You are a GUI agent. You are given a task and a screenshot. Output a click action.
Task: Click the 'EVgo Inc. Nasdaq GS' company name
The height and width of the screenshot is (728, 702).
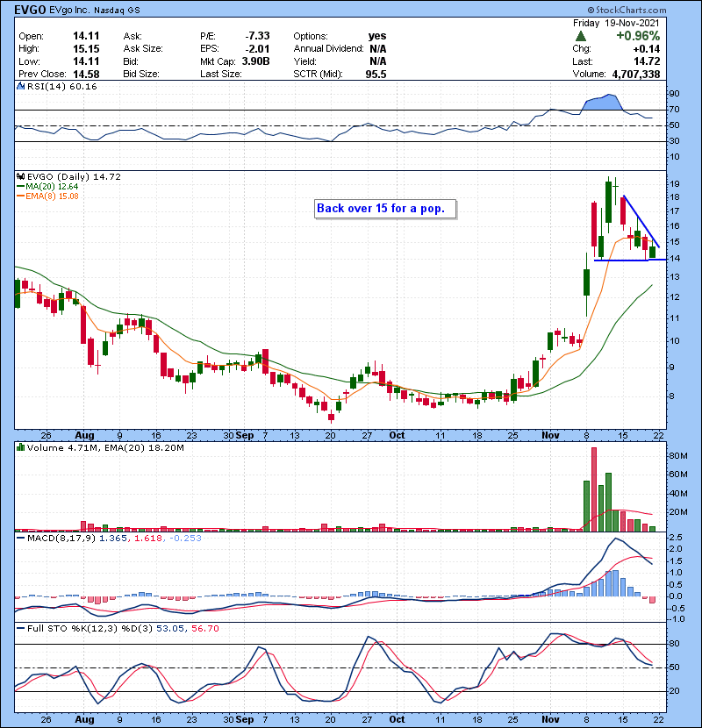pos(94,11)
